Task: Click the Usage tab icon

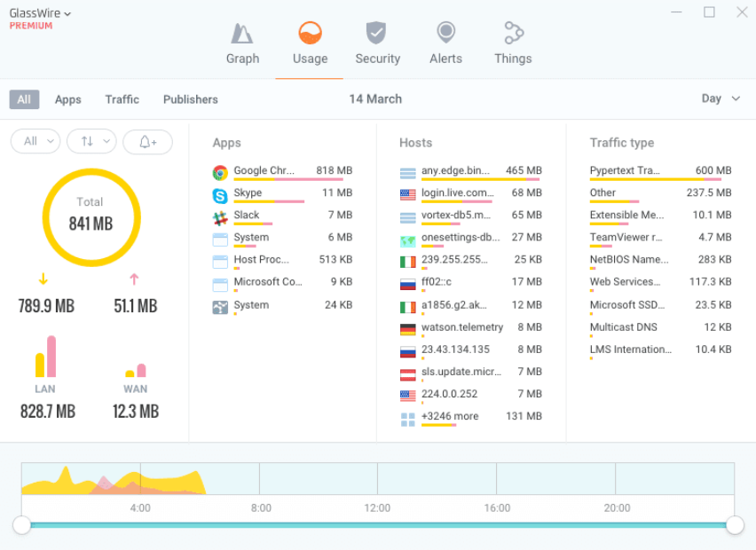Action: coord(310,33)
